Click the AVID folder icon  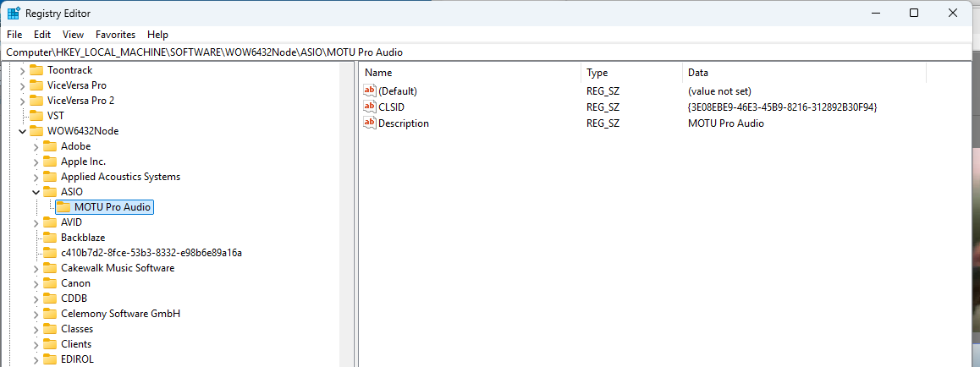click(x=50, y=222)
